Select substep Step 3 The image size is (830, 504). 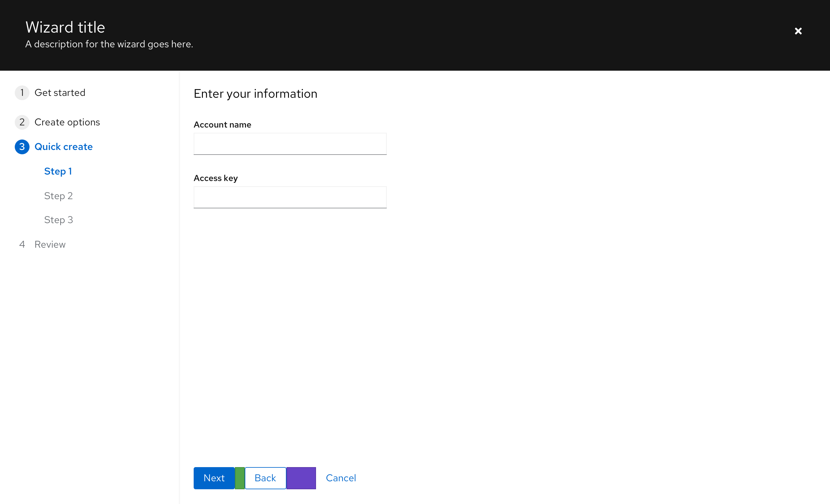pyautogui.click(x=58, y=220)
